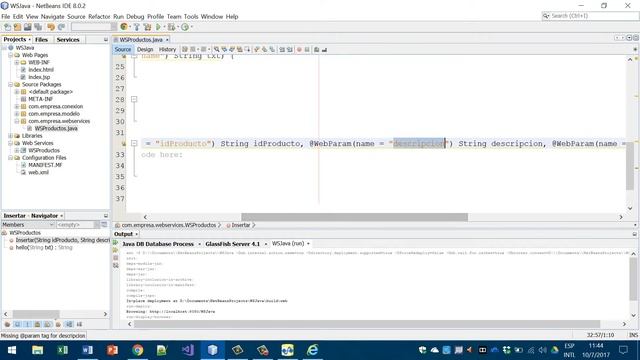The image size is (640, 360).
Task: Click the Re-run green arrows icon in Output panel
Action: [x=116, y=243]
